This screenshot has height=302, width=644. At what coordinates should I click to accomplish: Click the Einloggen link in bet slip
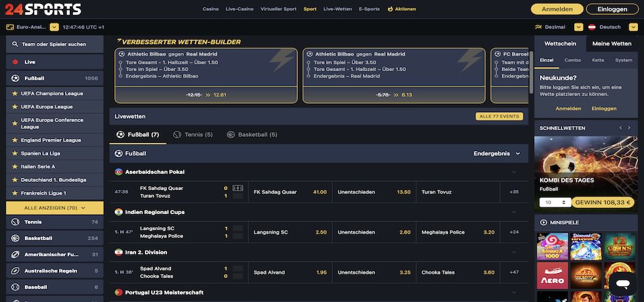pyautogui.click(x=604, y=109)
